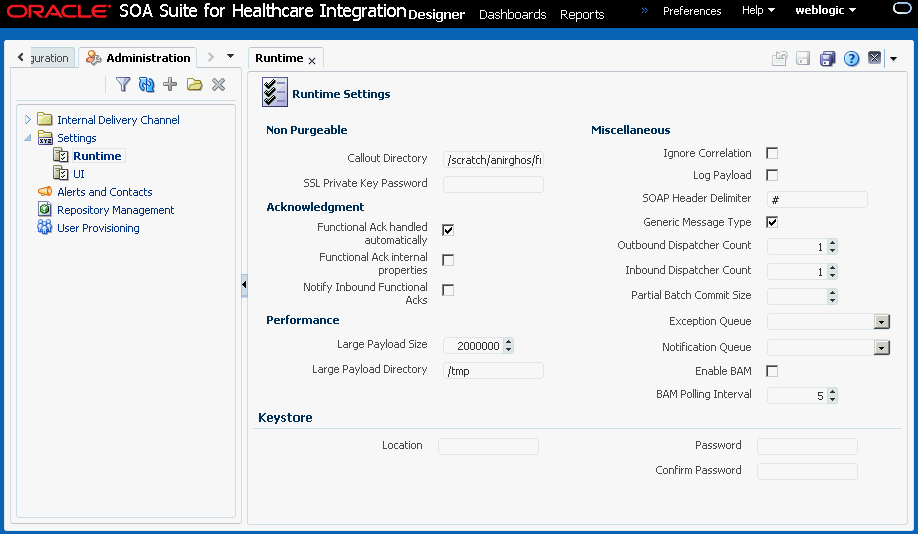Click the BAM Polling Interval spinner arrows

click(833, 396)
